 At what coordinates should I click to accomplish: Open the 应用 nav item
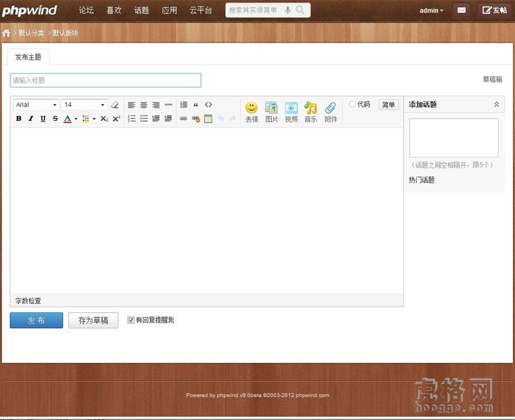click(x=169, y=10)
